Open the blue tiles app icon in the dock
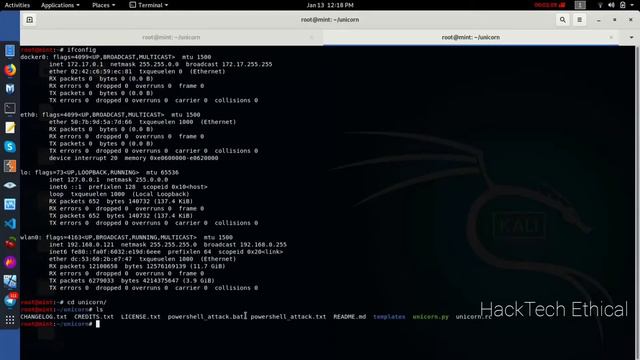Screen dimensions: 640x360 tap(10, 281)
